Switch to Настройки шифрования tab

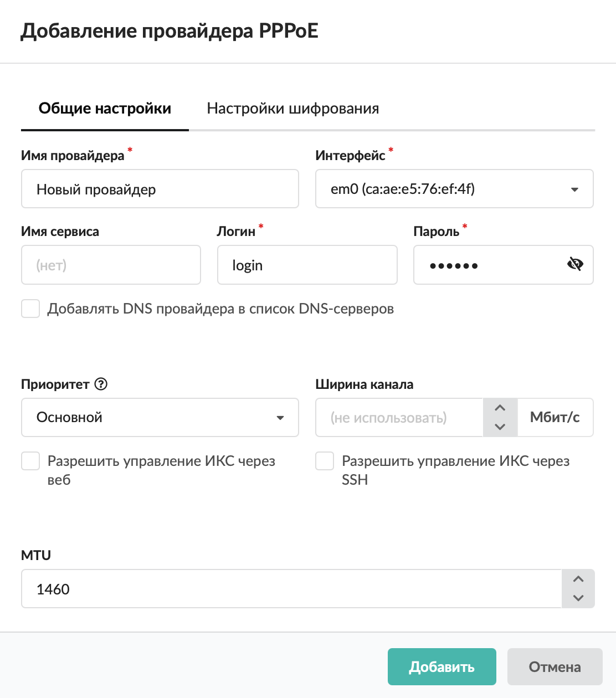[x=292, y=109]
